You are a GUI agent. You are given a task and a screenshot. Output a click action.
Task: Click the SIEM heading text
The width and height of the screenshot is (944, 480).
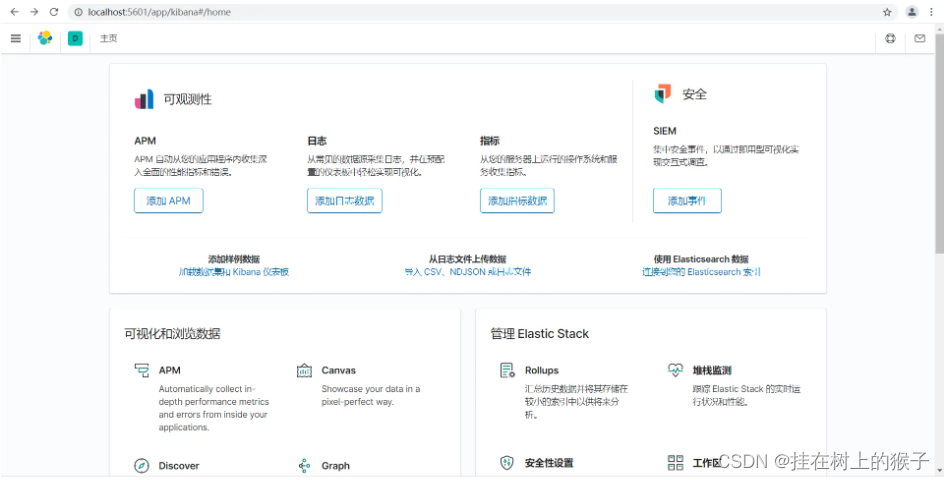(x=665, y=131)
